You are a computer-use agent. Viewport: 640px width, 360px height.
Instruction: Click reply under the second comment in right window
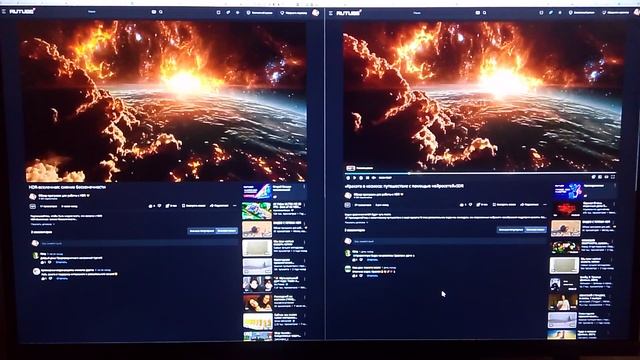click(x=372, y=276)
